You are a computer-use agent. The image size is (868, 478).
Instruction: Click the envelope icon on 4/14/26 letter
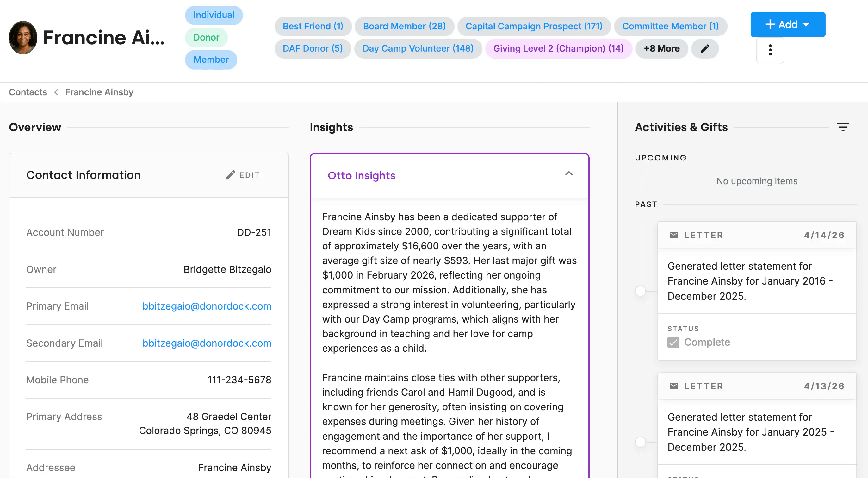coord(673,235)
